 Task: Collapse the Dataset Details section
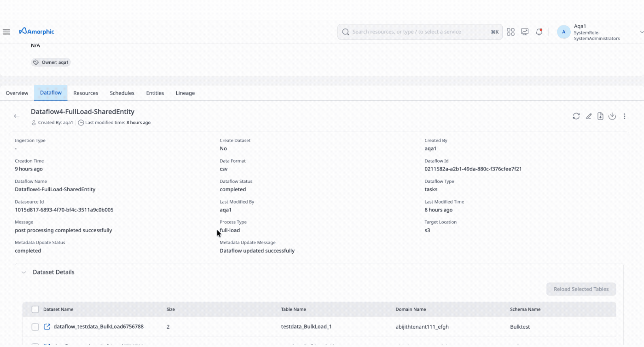(24, 272)
